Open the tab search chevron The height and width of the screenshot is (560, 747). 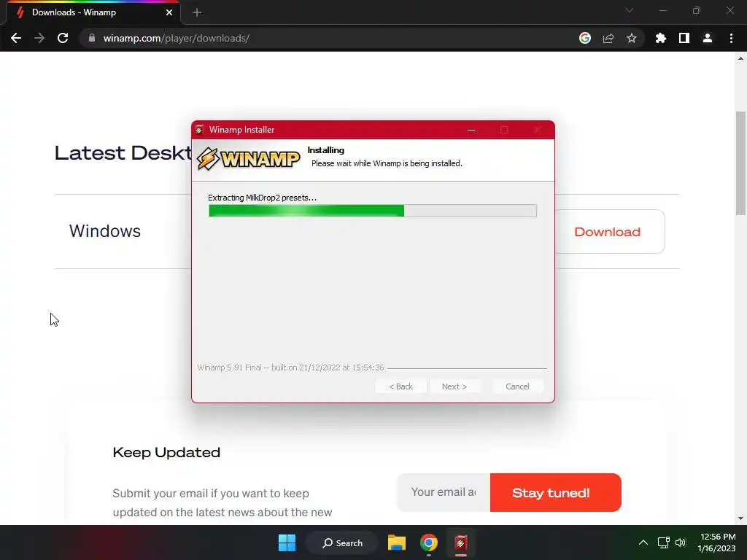(630, 10)
